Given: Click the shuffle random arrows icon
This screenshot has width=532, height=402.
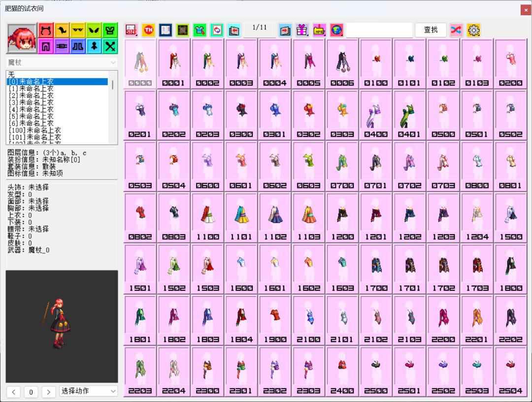Looking at the screenshot, I should click(x=457, y=31).
